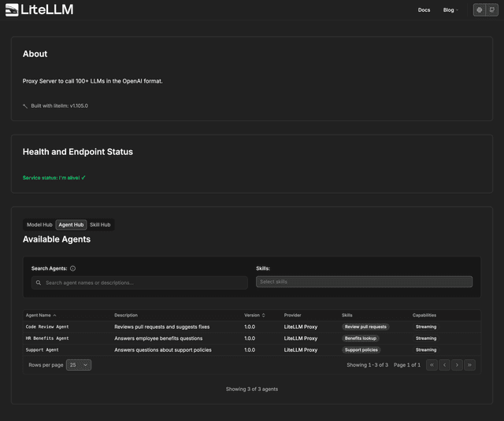The height and width of the screenshot is (421, 504).
Task: Click the magnifier icon in the search box
Action: (x=39, y=283)
